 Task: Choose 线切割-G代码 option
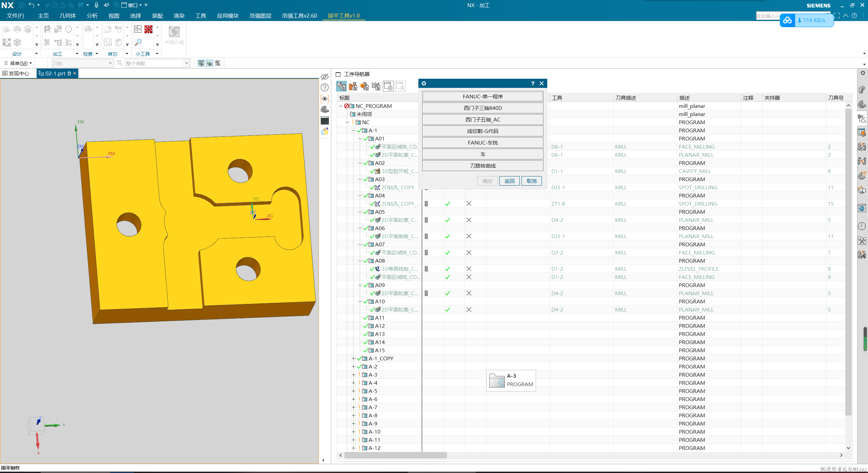[x=483, y=131]
